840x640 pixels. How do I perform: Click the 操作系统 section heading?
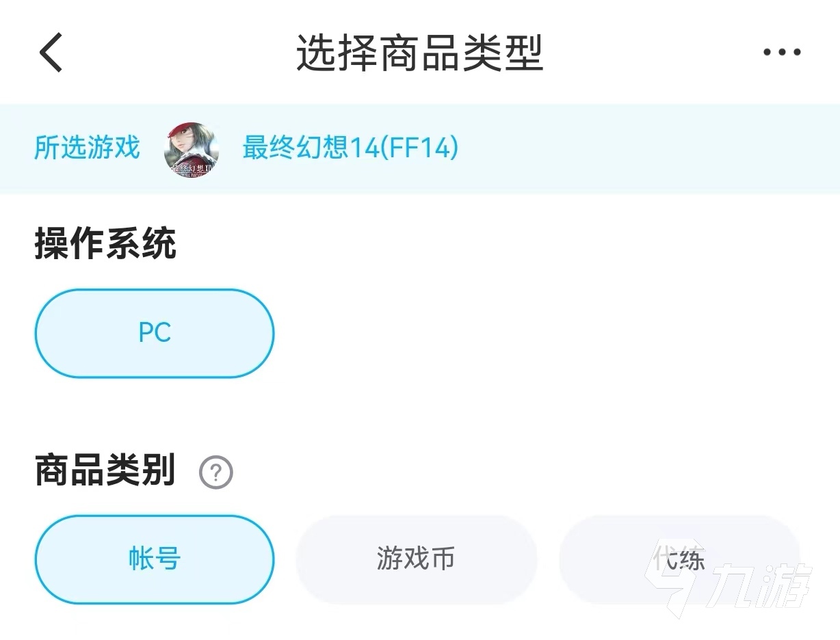click(x=105, y=244)
